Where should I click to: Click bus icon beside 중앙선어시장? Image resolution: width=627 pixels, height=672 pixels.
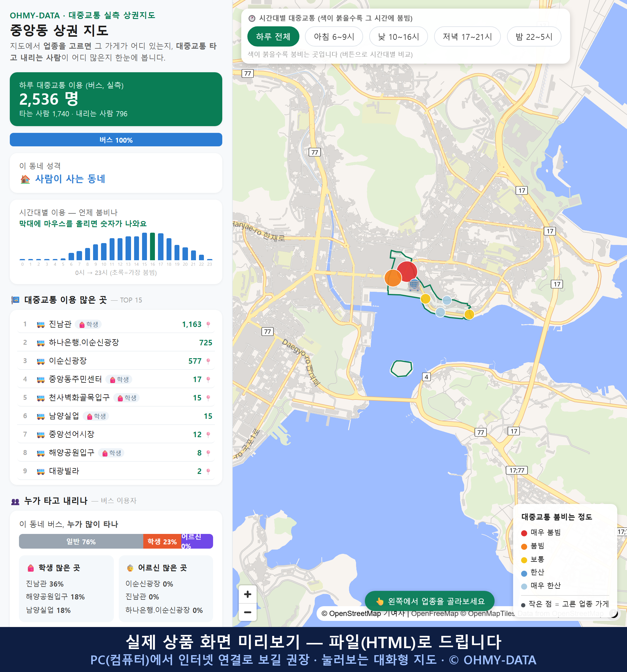40,435
